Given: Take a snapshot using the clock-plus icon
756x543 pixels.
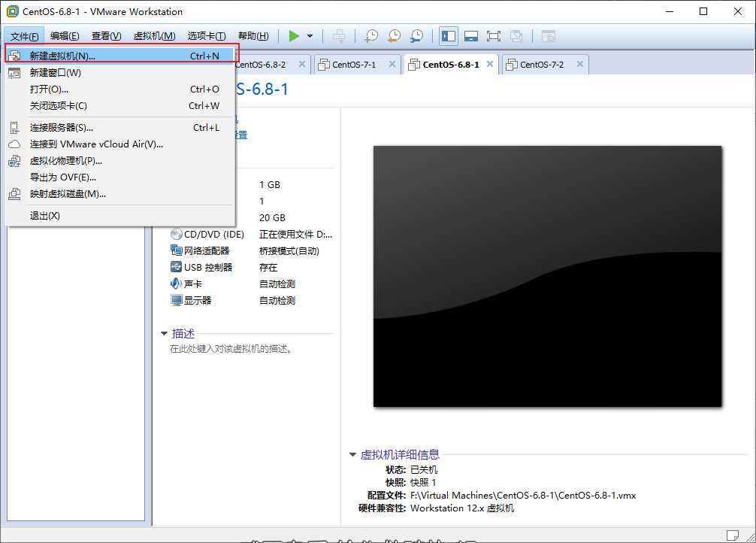Looking at the screenshot, I should (x=371, y=36).
